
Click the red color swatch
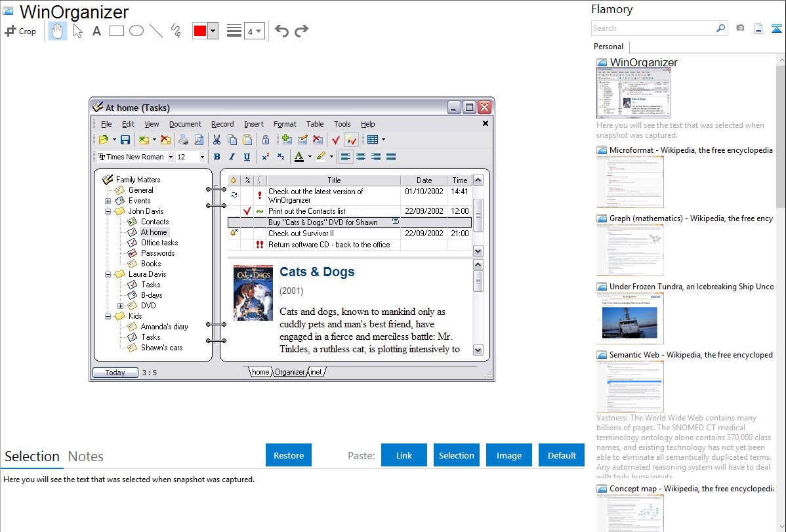[x=200, y=31]
